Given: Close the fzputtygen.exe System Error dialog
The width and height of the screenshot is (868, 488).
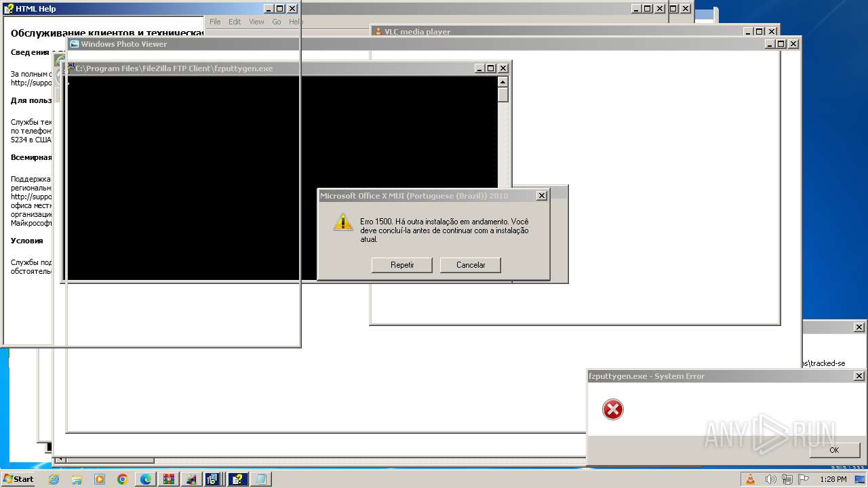Looking at the screenshot, I should [x=859, y=376].
